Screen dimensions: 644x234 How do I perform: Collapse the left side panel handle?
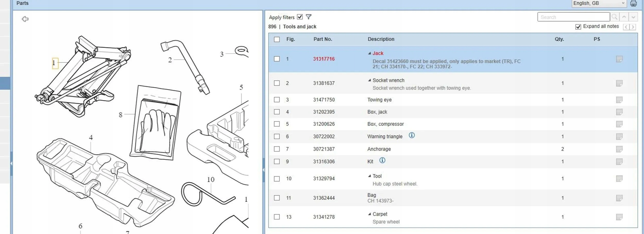11,164
